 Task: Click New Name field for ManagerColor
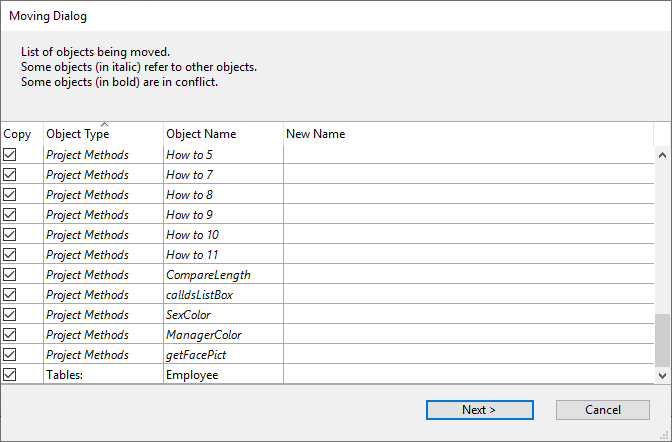coord(468,335)
